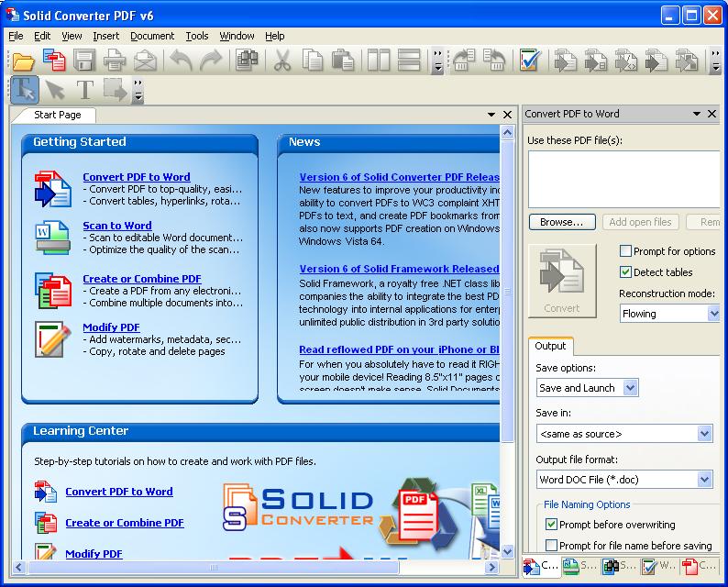Open the Document menu

click(152, 36)
